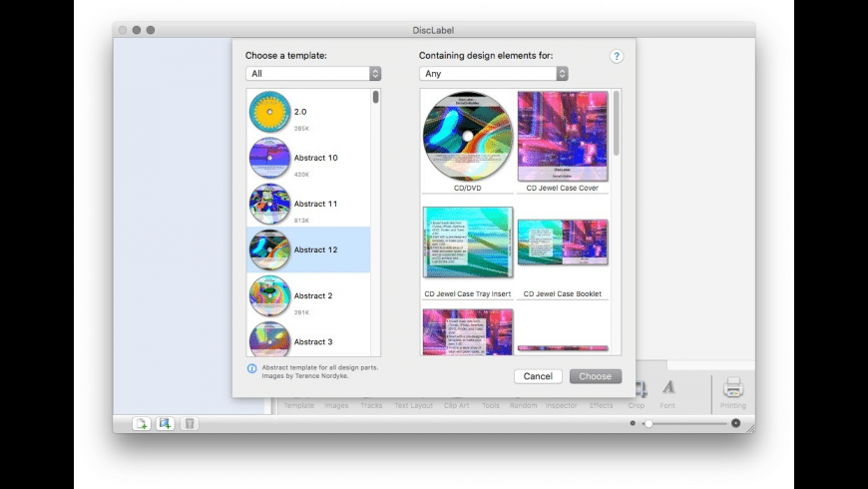Open the Tools toolbar item
868x489 pixels.
tap(491, 405)
